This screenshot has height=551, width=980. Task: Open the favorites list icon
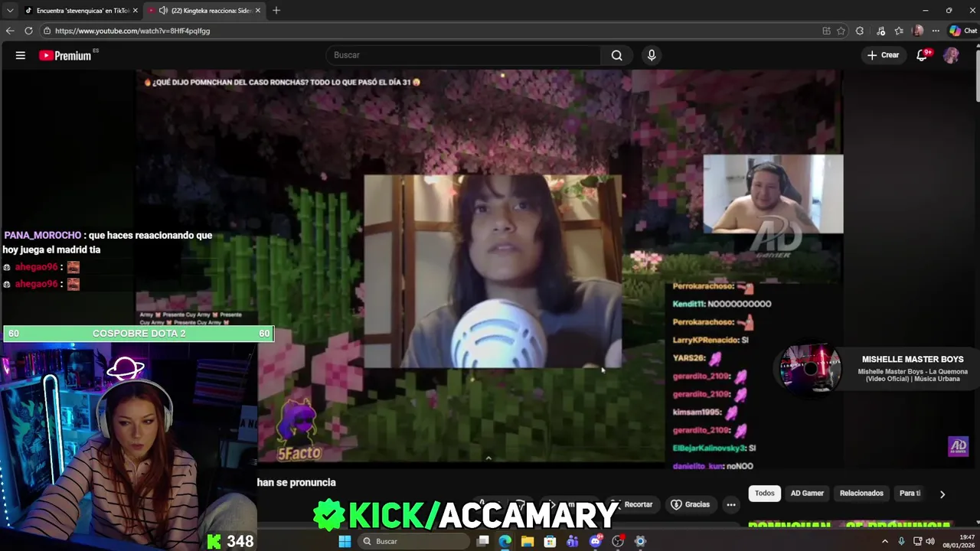coord(899,31)
